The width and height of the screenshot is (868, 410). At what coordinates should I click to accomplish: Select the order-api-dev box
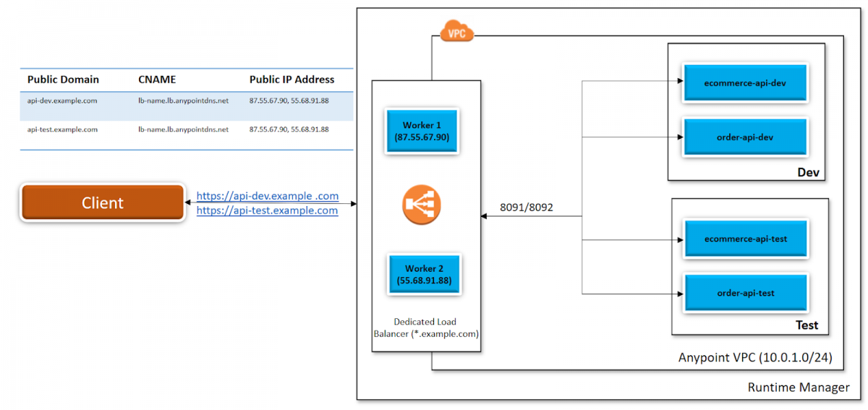coord(745,137)
